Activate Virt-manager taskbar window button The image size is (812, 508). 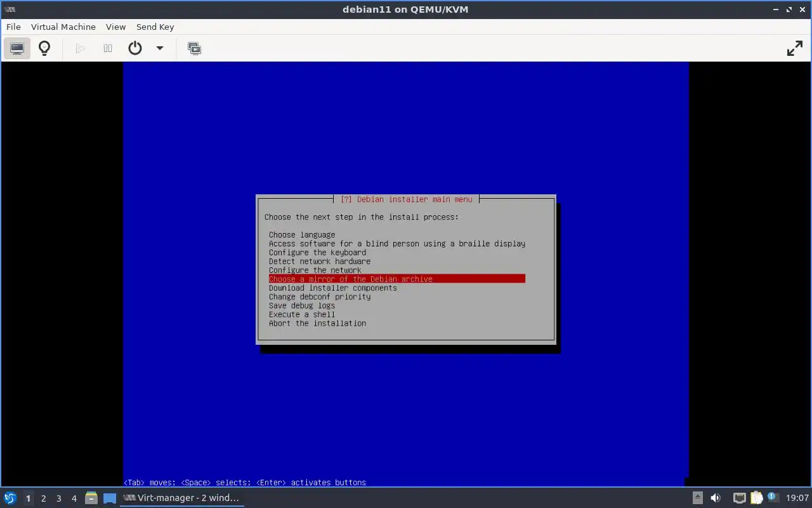click(x=182, y=498)
